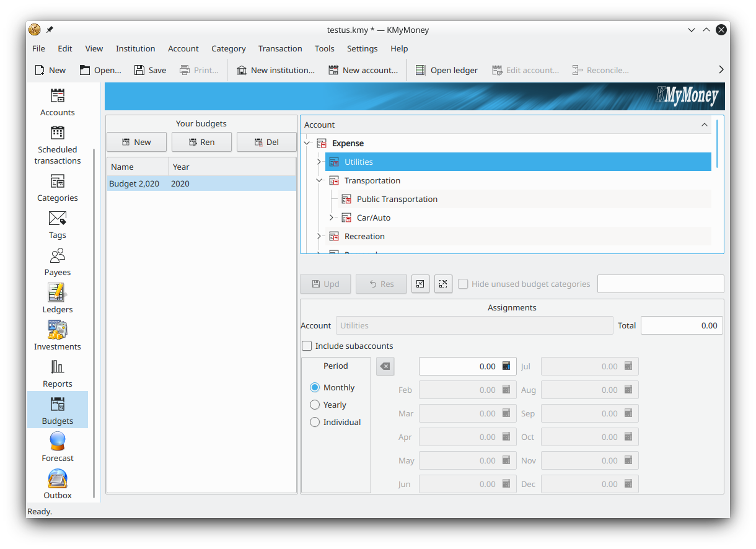Enable Include subaccounts checkbox
Viewport: 756px width, 549px height.
coord(307,346)
